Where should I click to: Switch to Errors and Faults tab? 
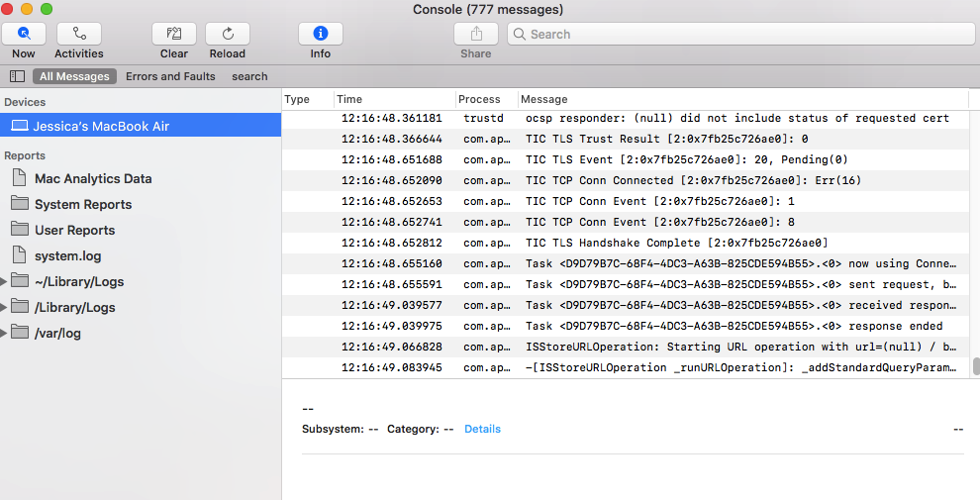(170, 76)
